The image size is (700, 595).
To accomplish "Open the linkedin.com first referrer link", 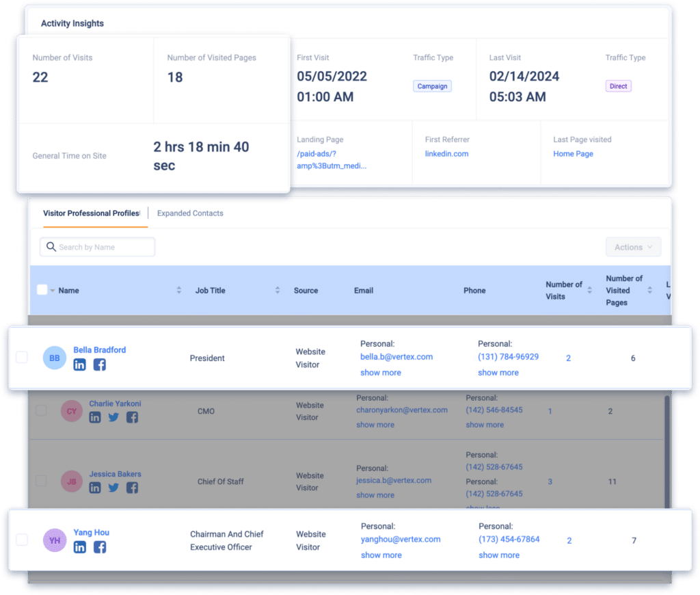I will pyautogui.click(x=446, y=154).
